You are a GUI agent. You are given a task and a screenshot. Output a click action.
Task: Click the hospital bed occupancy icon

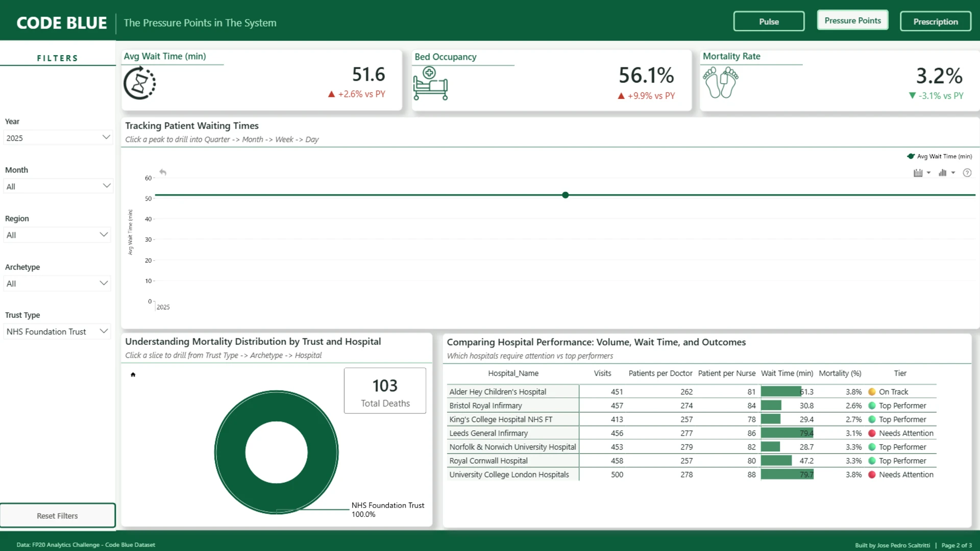430,83
